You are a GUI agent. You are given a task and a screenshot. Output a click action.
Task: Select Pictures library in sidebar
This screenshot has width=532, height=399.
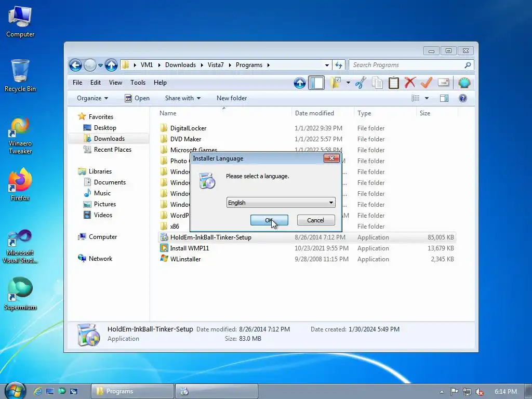coord(105,204)
